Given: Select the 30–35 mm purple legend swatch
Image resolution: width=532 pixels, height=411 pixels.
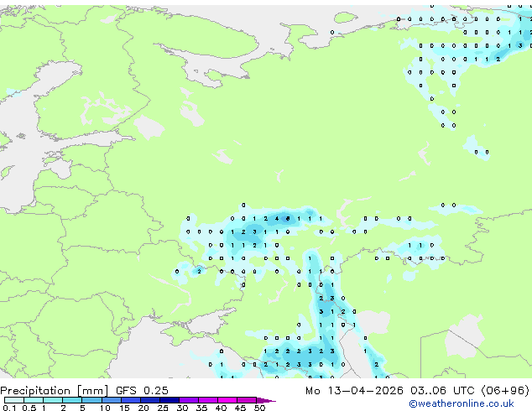Looking at the screenshot, I should click(x=189, y=400).
